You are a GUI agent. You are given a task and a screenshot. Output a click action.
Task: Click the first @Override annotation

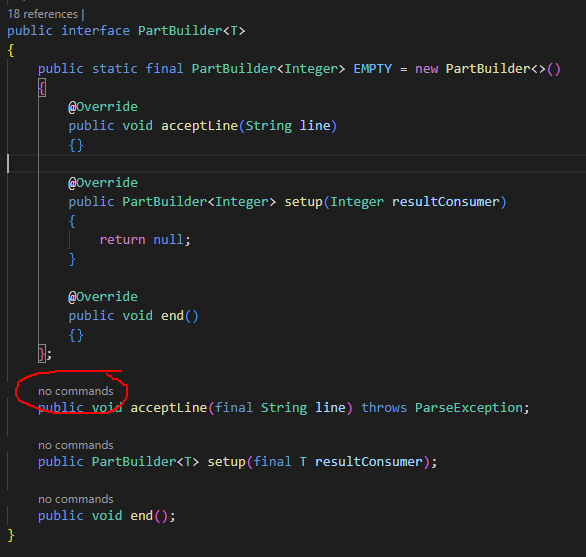coord(103,107)
